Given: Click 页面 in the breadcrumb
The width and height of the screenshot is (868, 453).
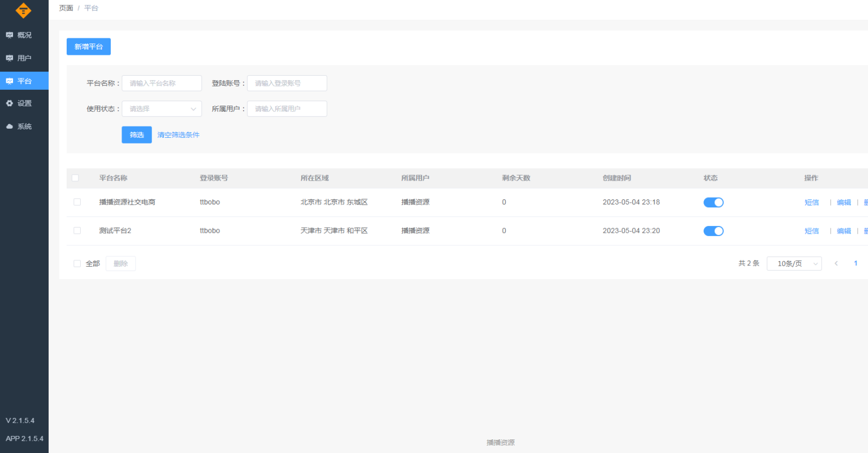Looking at the screenshot, I should (66, 8).
